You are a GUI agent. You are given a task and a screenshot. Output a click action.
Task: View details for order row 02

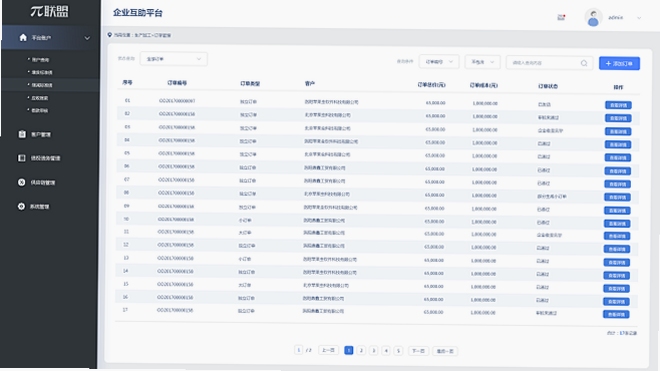click(x=618, y=118)
